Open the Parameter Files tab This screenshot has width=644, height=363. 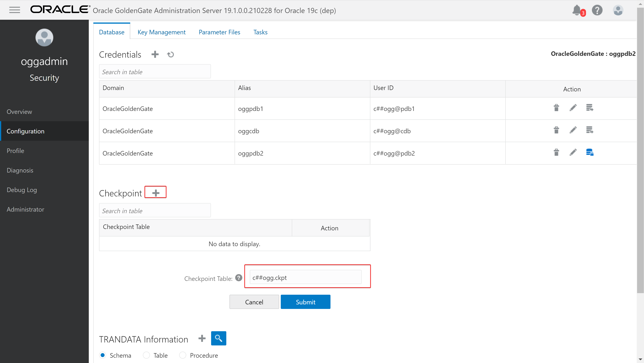[219, 32]
